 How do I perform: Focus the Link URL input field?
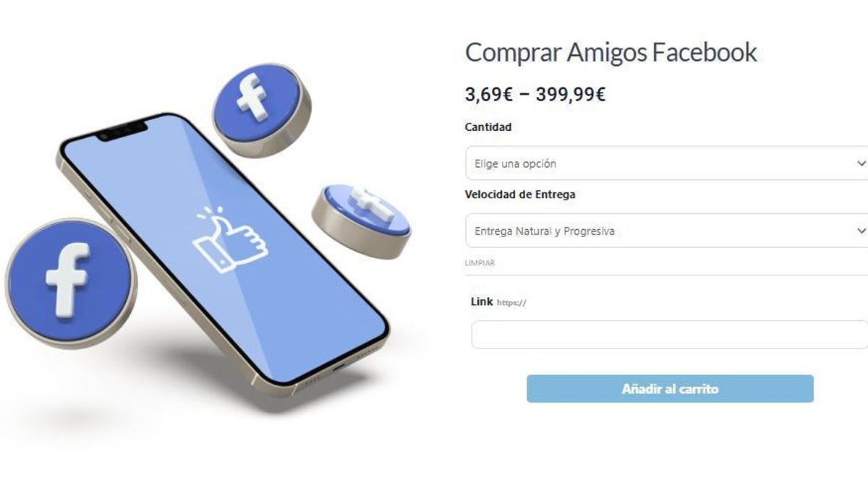tap(669, 335)
